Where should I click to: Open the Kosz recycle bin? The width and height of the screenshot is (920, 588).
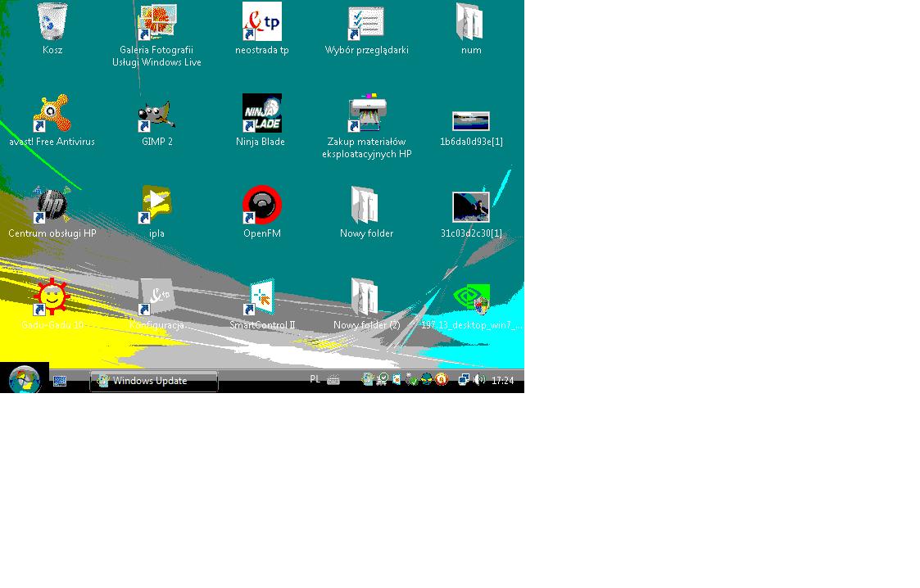52,23
